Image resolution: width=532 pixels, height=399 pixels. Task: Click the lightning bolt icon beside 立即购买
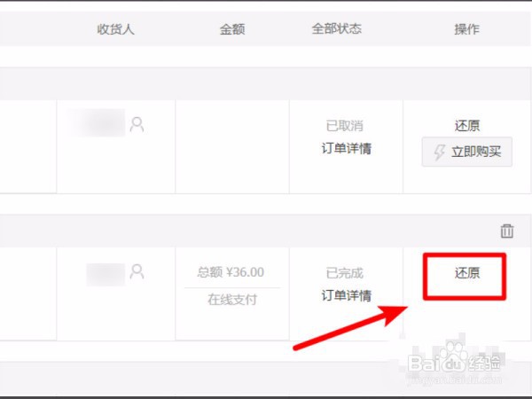pos(440,152)
